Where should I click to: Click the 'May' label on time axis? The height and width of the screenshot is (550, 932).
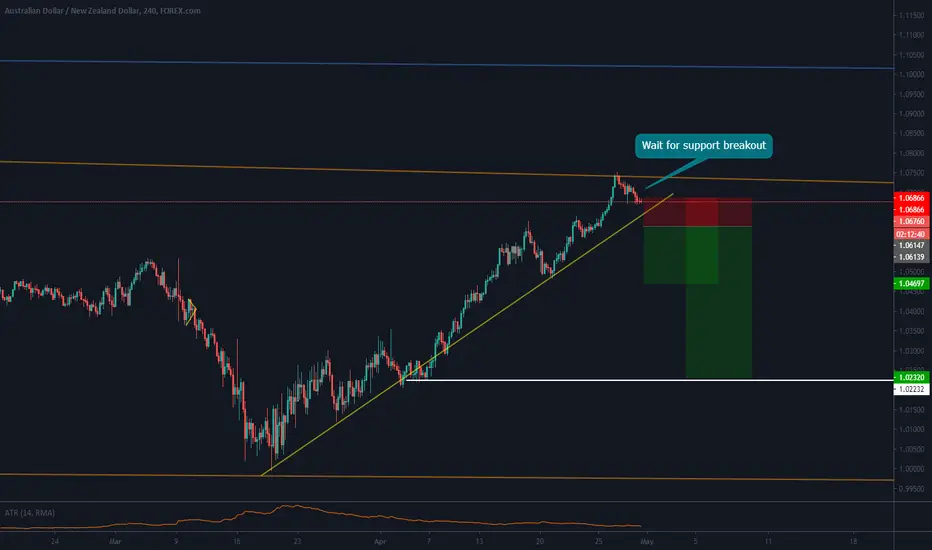click(x=647, y=542)
